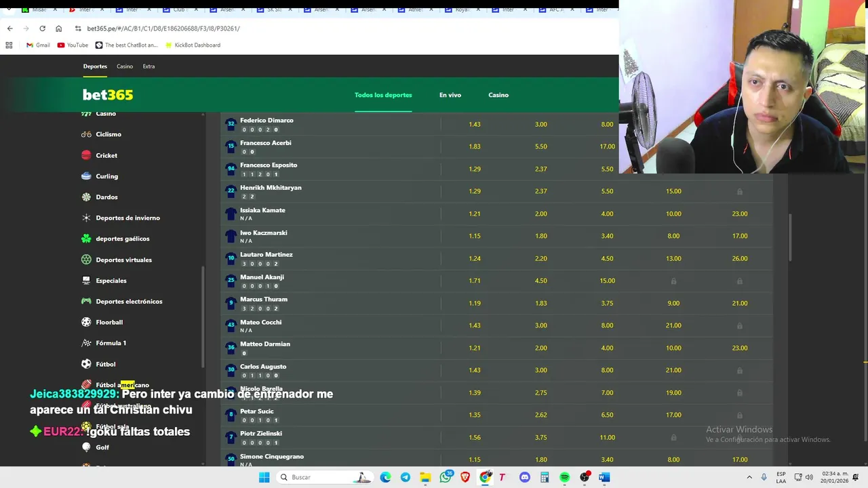
Task: Select Matteo Darmian 4.00 odds
Action: pyautogui.click(x=607, y=348)
